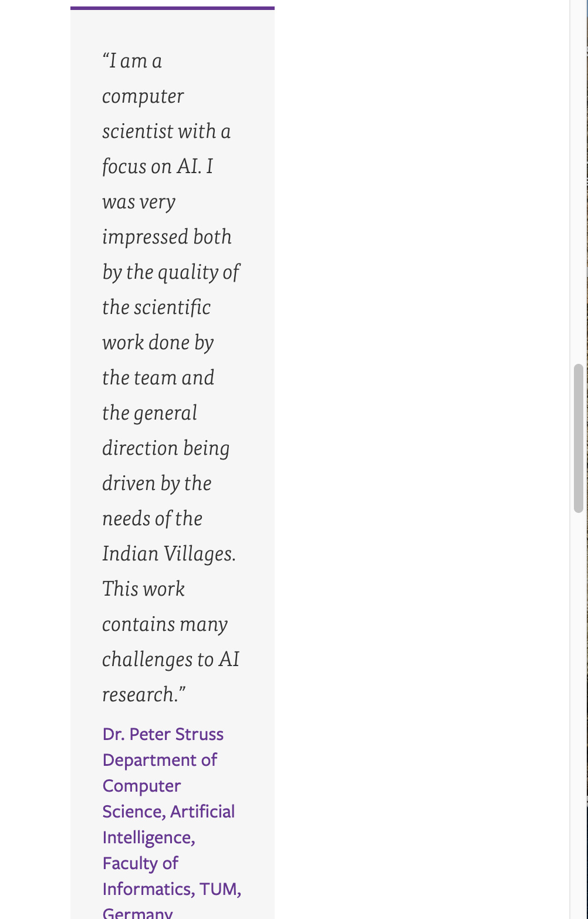The width and height of the screenshot is (588, 919).
Task: Click the opening quote line 'I am a'
Action: pyautogui.click(x=132, y=61)
